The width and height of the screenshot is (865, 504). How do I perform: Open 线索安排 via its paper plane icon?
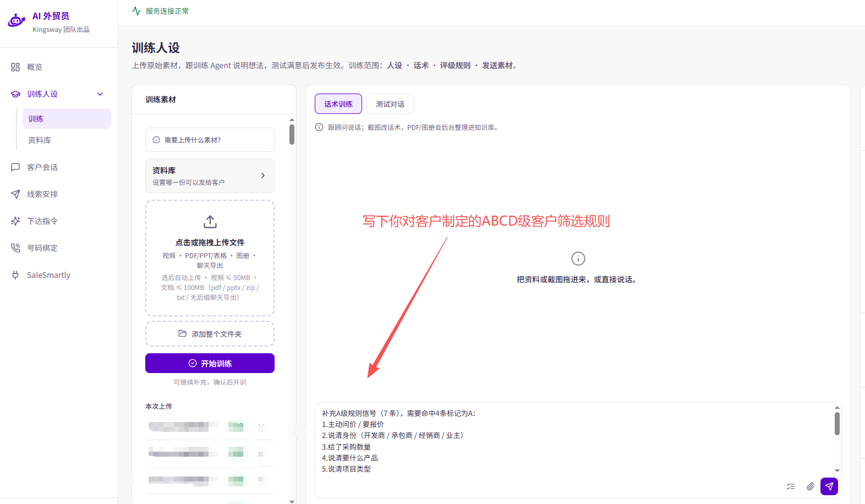[x=15, y=194]
